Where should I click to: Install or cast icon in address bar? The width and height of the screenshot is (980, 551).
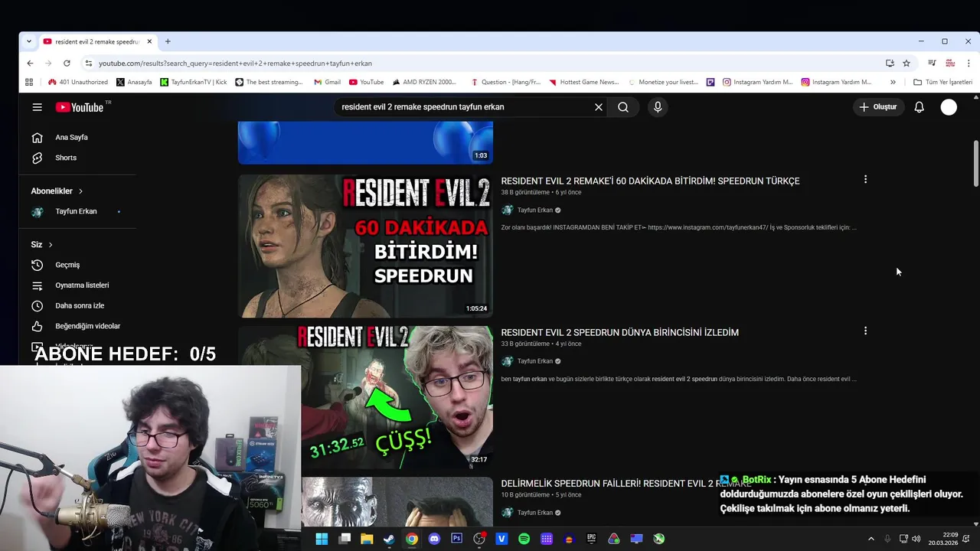[x=890, y=63]
